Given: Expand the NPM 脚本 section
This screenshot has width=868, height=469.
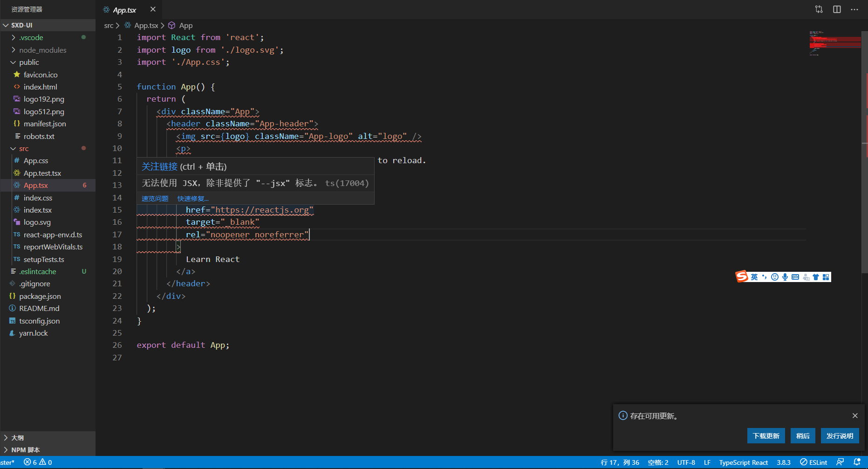Looking at the screenshot, I should (48, 450).
